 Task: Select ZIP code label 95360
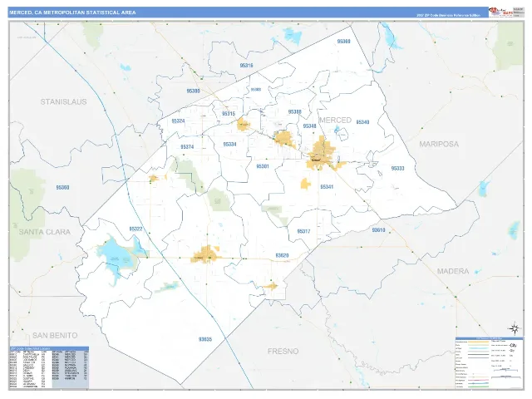coord(63,187)
